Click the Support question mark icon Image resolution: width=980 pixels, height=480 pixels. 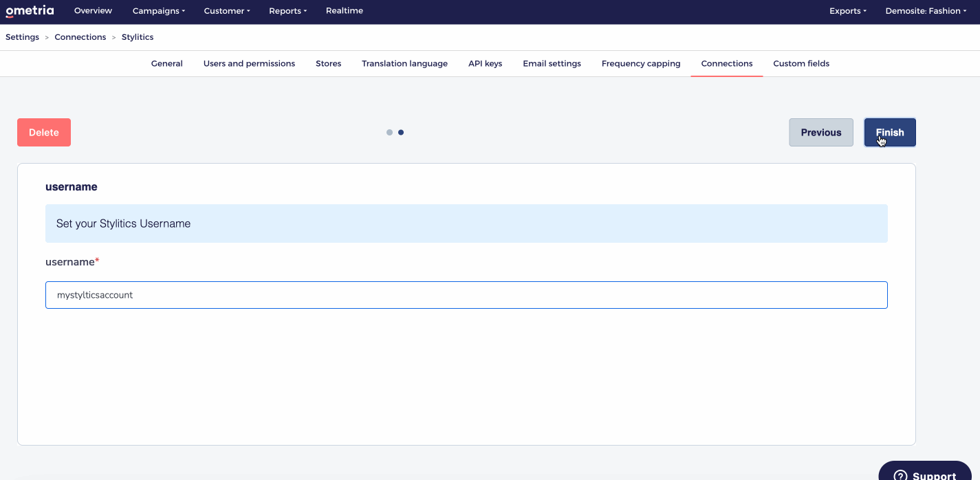pos(900,475)
